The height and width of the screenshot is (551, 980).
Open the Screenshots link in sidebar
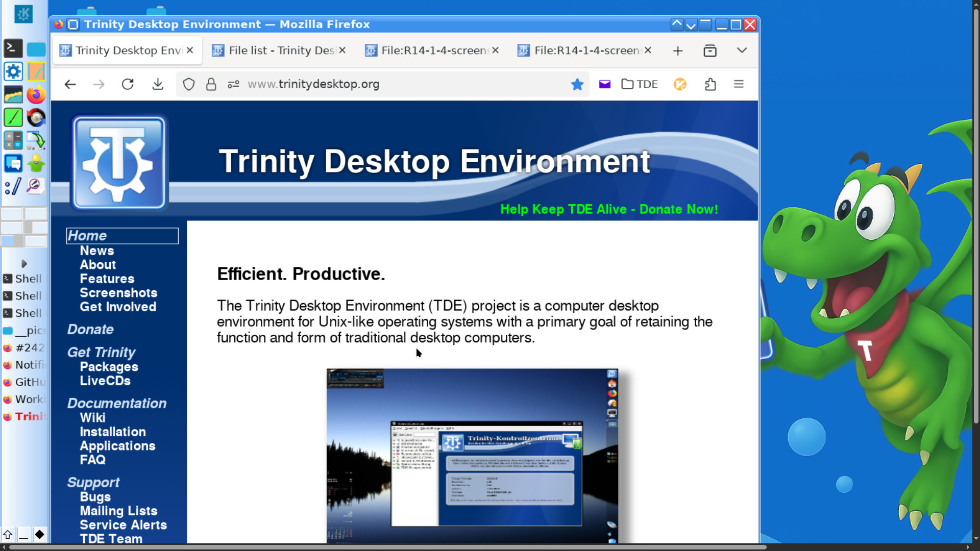(x=118, y=293)
